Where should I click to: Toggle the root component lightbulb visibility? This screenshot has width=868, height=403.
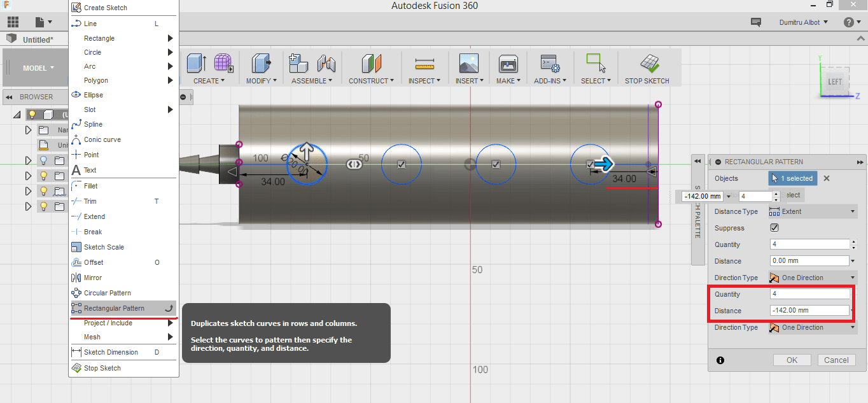point(32,115)
